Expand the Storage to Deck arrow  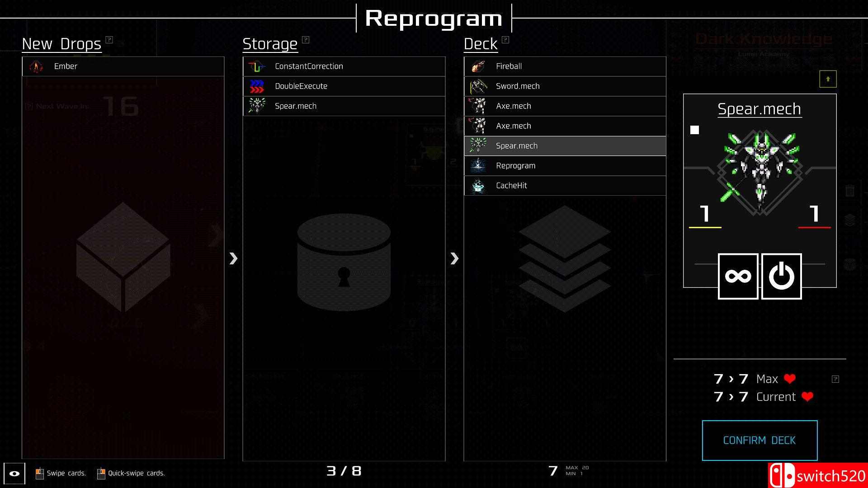(x=454, y=258)
